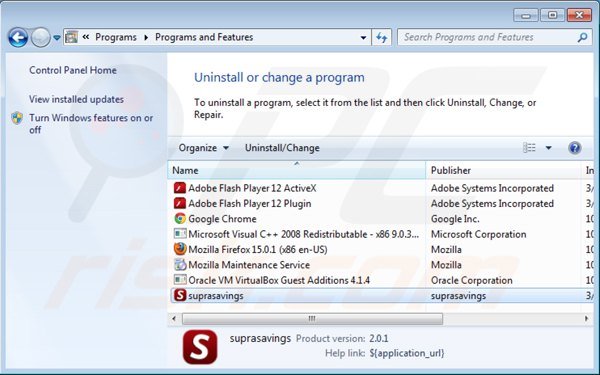Sort by the Publisher column header
600x375 pixels.
pos(503,170)
